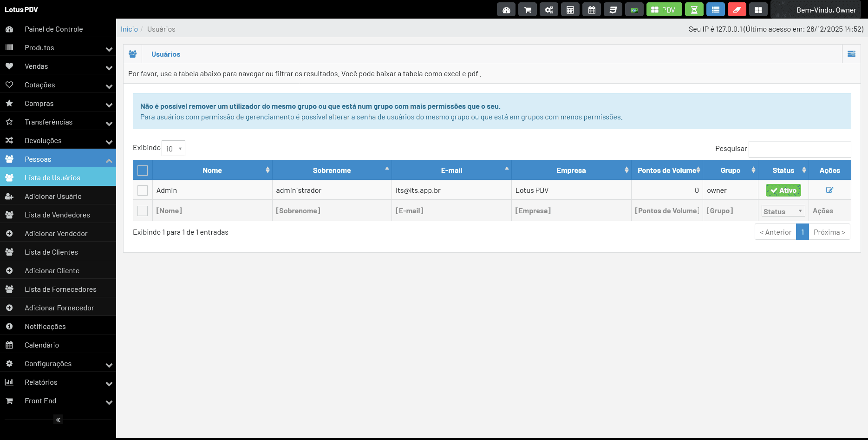Go to Início breadcrumb link

click(129, 29)
